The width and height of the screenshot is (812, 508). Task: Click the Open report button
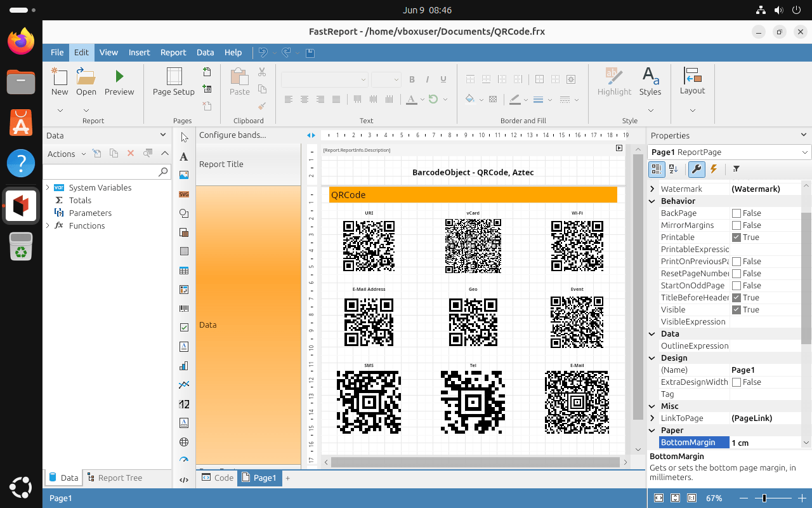click(86, 83)
